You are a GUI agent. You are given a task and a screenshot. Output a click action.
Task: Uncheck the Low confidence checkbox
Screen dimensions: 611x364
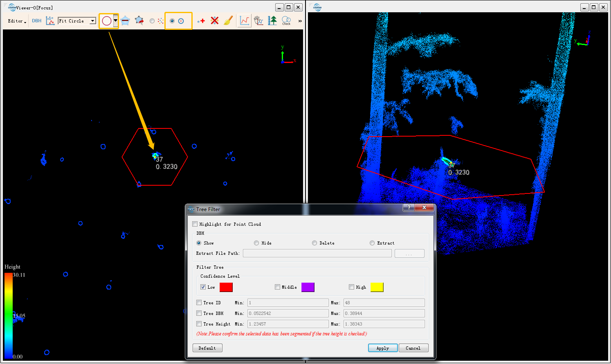(x=203, y=287)
